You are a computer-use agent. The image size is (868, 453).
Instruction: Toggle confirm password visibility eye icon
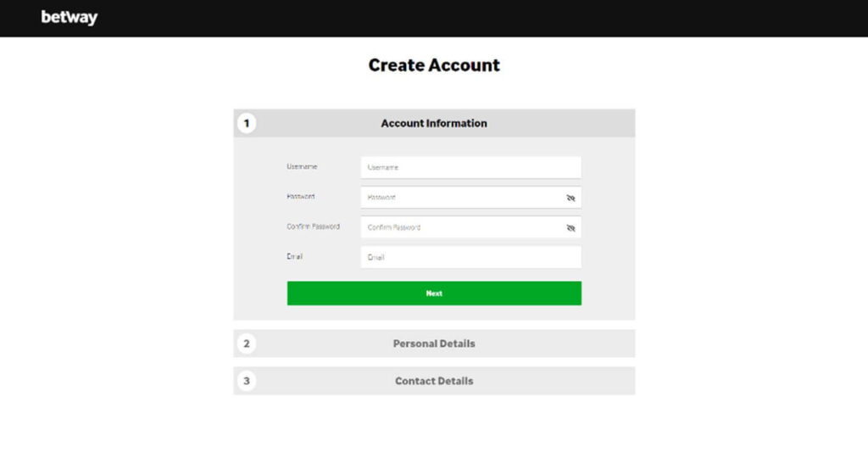click(570, 227)
